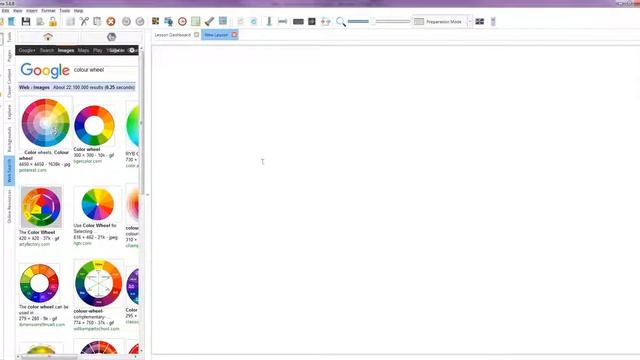Open the Insert menu
Image resolution: width=640 pixels, height=360 pixels.
[32, 11]
